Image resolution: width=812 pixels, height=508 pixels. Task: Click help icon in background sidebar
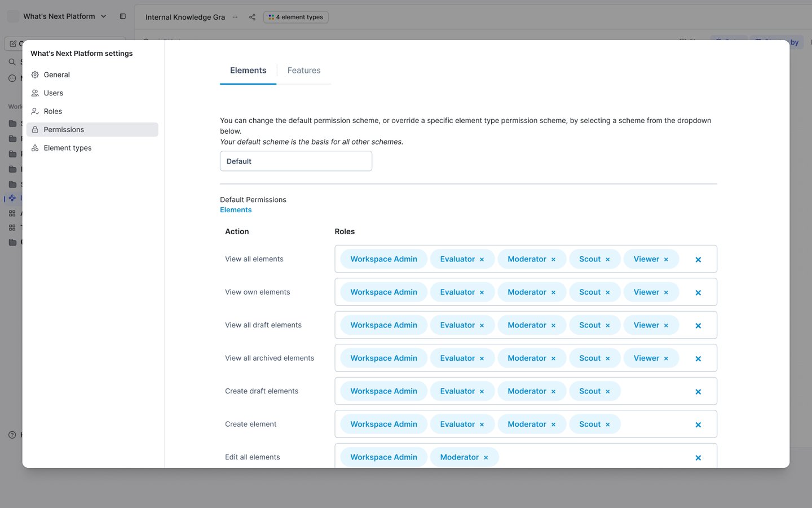click(12, 435)
